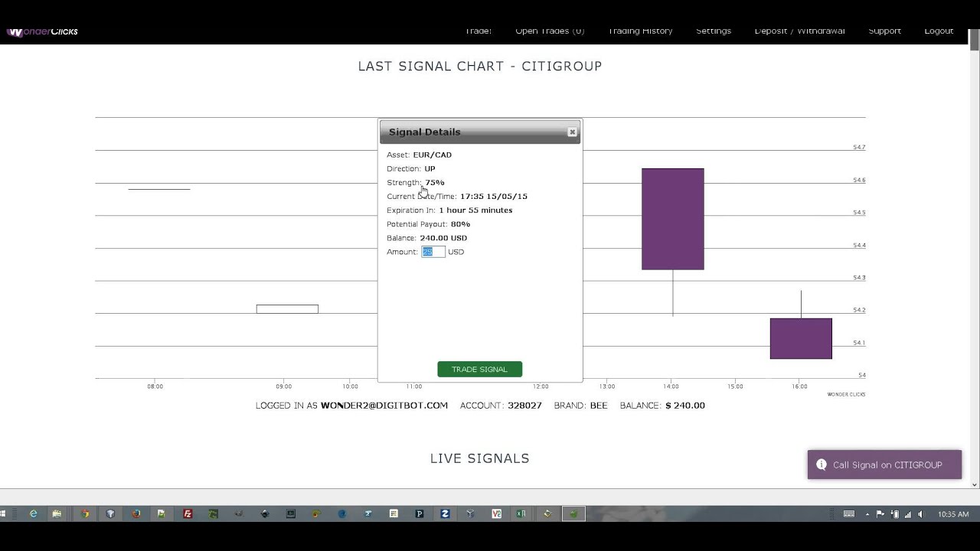
Task: Click the TRADE SIGNAL button
Action: point(479,370)
